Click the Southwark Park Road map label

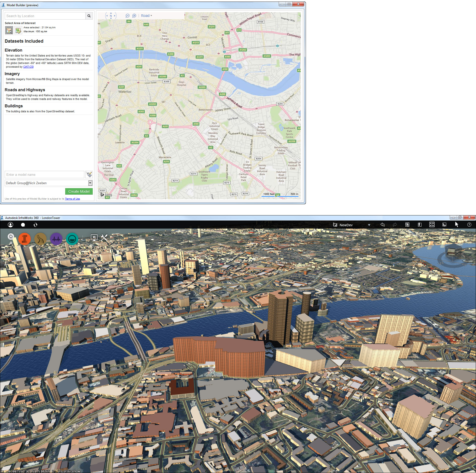[x=241, y=134]
